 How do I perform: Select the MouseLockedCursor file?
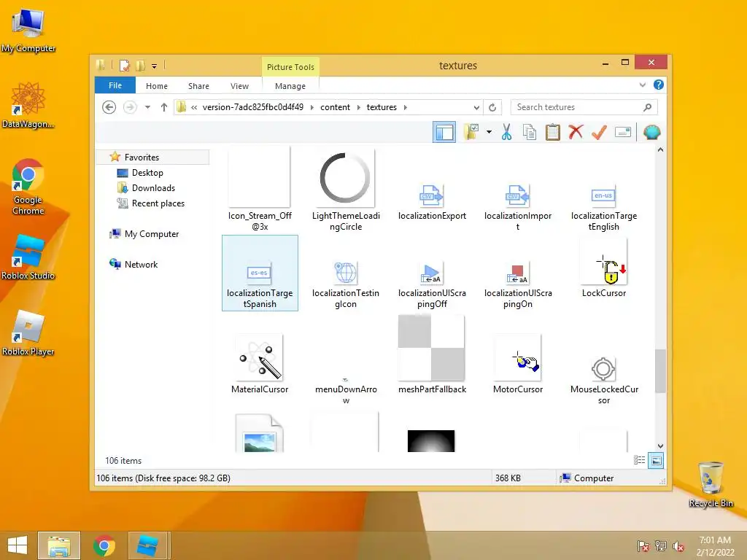pyautogui.click(x=603, y=380)
